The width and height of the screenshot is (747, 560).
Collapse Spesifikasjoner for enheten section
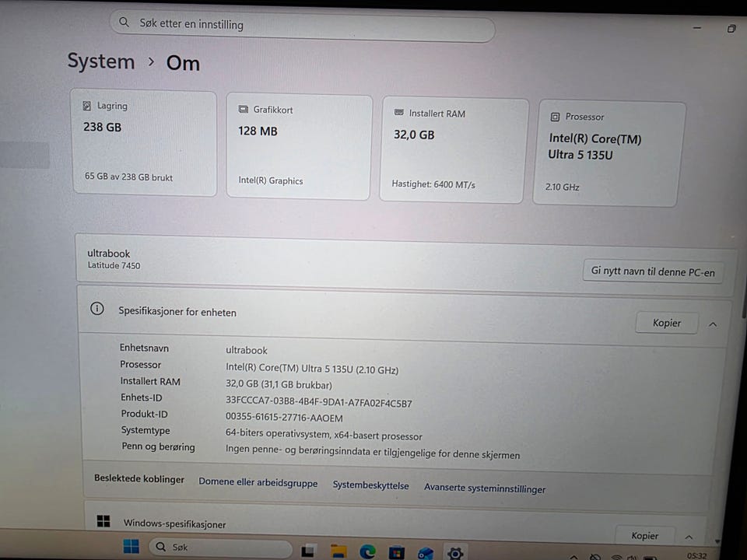pyautogui.click(x=713, y=325)
